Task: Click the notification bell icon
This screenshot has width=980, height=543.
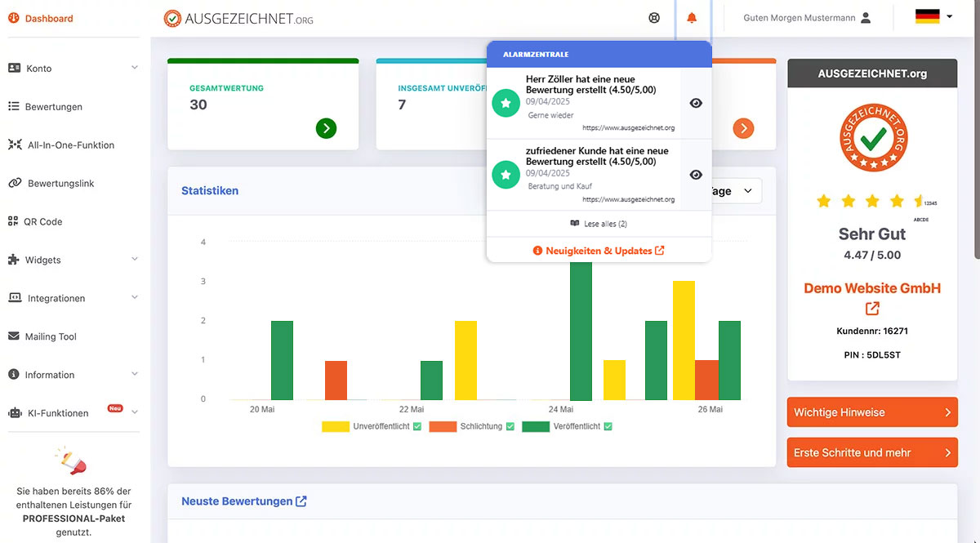Action: [692, 18]
